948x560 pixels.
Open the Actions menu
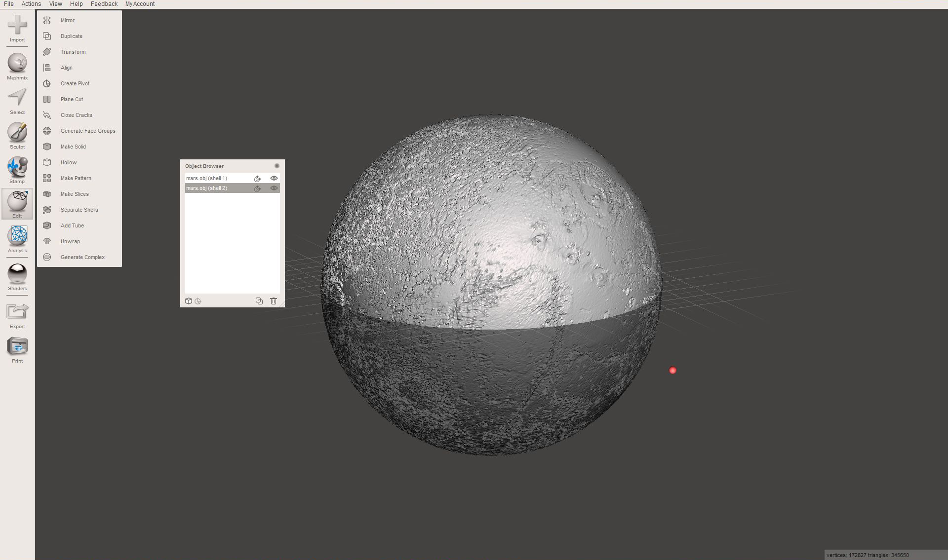click(x=31, y=4)
